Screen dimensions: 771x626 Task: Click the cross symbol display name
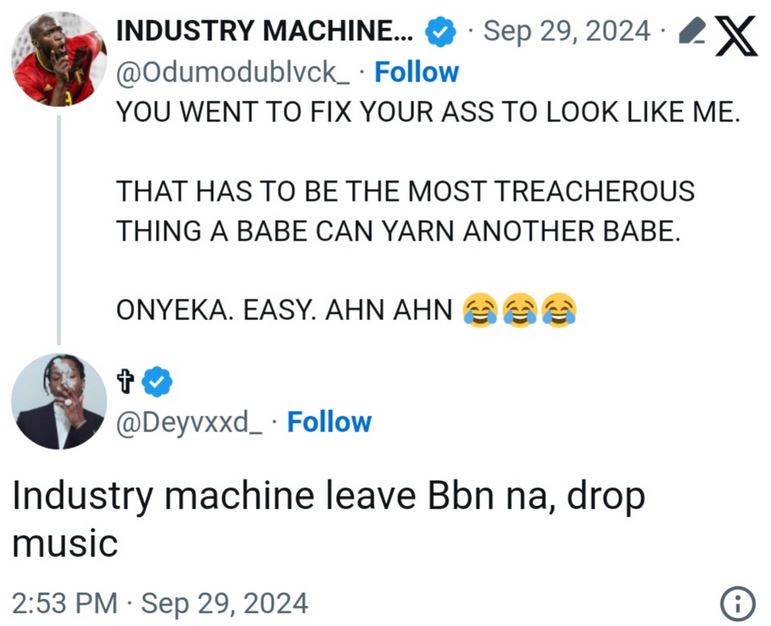click(126, 382)
